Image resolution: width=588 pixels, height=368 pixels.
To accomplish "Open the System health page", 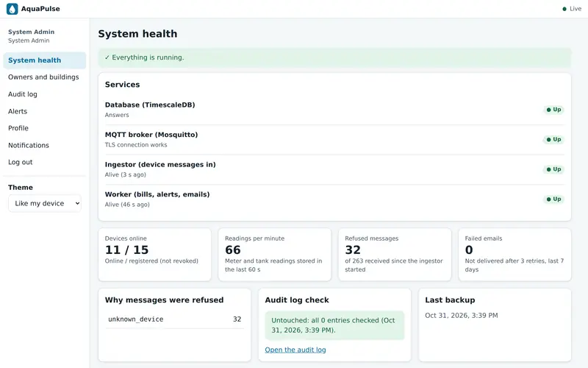I will coord(45,60).
